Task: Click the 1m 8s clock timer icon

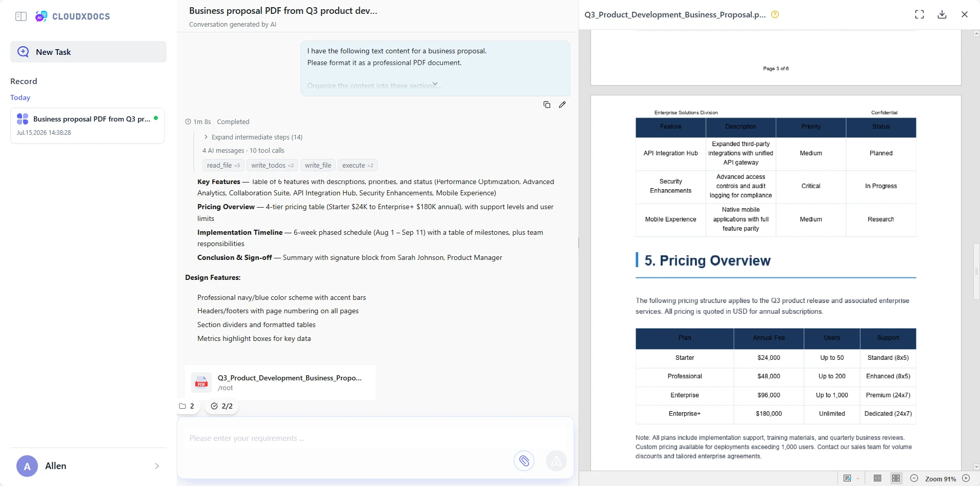Action: 188,122
